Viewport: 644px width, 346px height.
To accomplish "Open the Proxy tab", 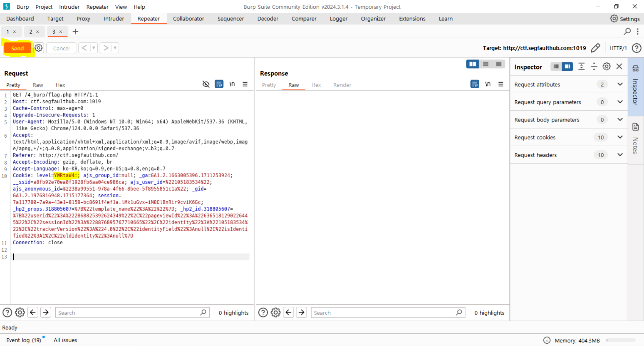I will 83,19.
